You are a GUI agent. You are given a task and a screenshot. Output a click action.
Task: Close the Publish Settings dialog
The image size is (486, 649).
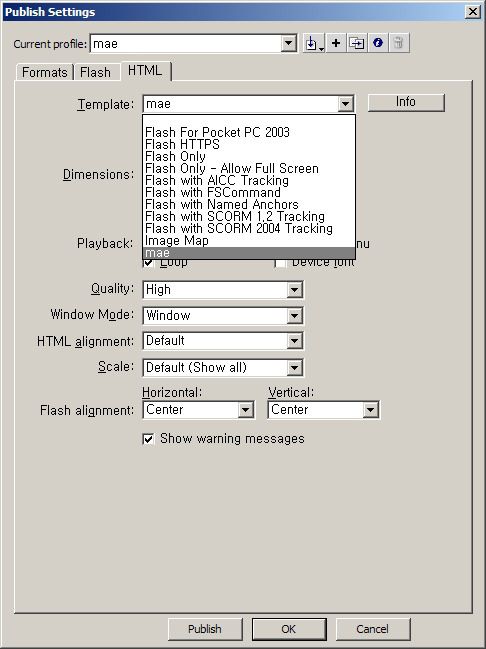[473, 11]
